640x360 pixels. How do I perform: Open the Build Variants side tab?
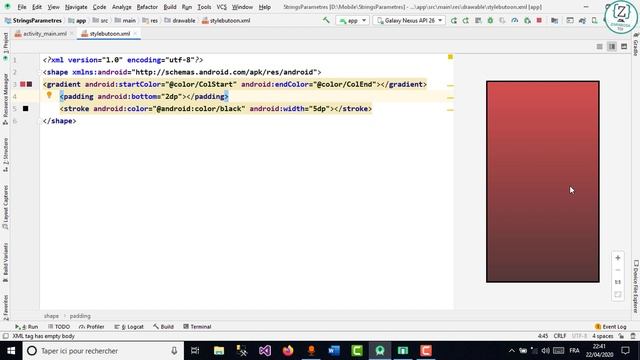coord(5,262)
